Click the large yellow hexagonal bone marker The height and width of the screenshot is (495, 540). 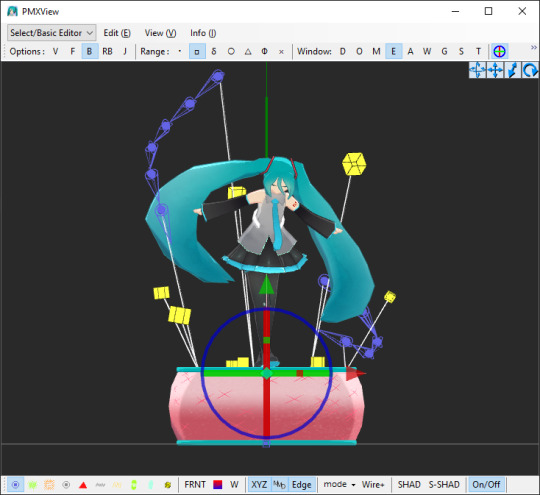click(x=354, y=164)
